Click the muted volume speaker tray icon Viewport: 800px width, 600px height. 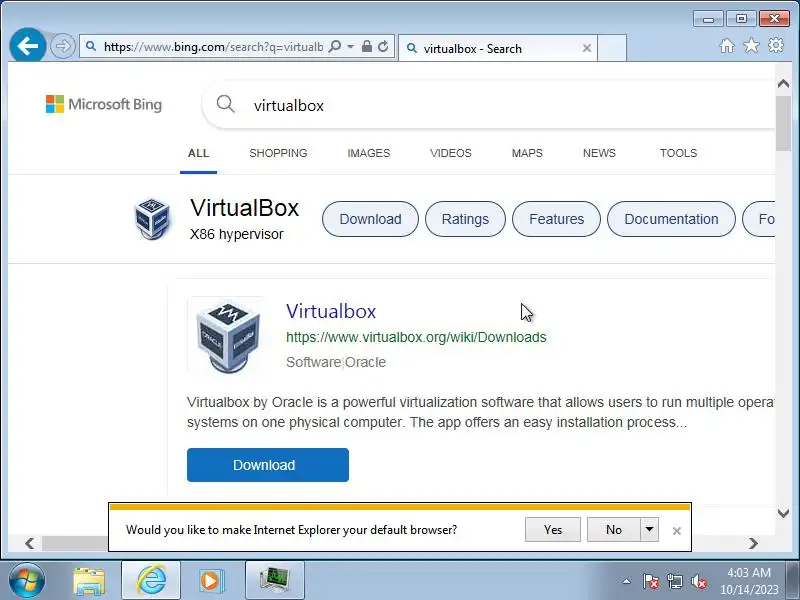click(x=698, y=581)
